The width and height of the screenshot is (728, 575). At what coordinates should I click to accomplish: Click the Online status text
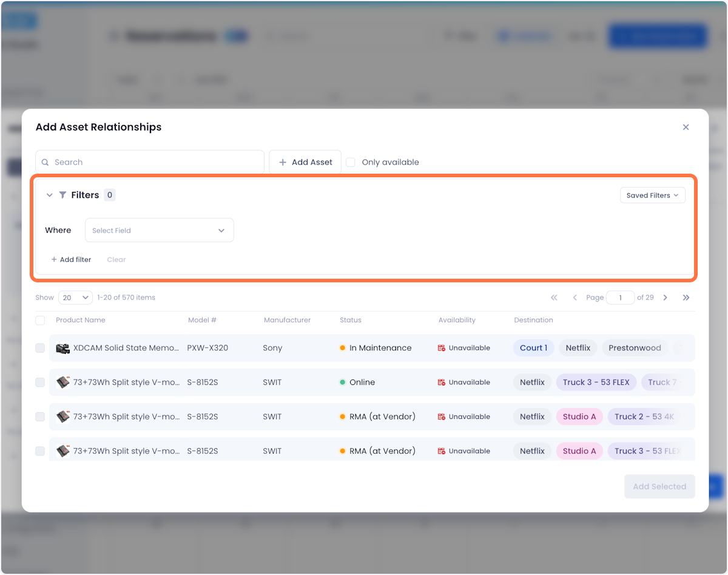point(362,383)
